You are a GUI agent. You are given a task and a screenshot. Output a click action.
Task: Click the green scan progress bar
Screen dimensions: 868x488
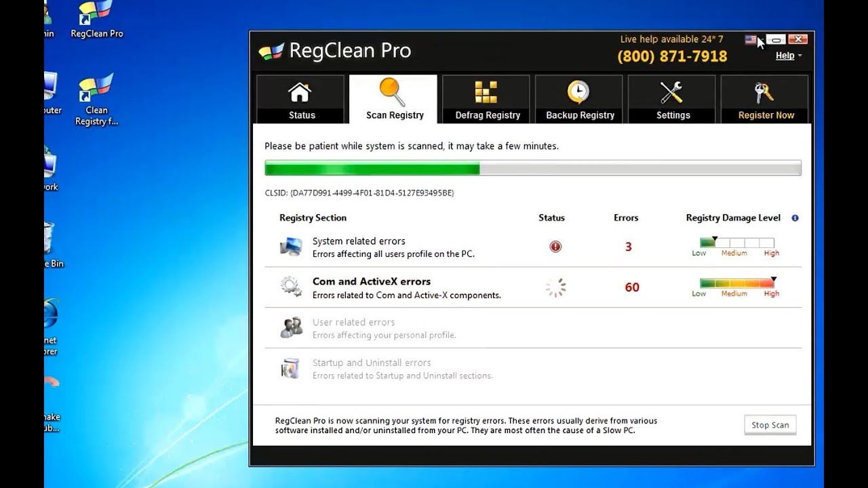[533, 168]
